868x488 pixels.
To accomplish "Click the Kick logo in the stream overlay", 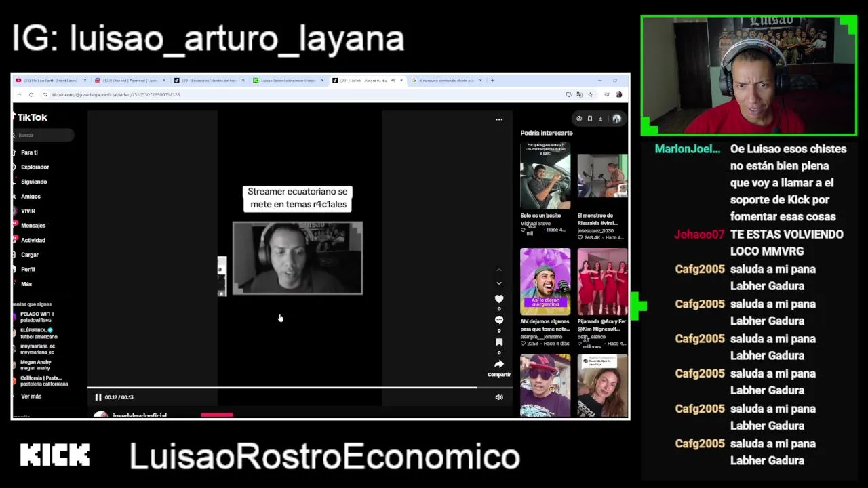I will click(55, 455).
